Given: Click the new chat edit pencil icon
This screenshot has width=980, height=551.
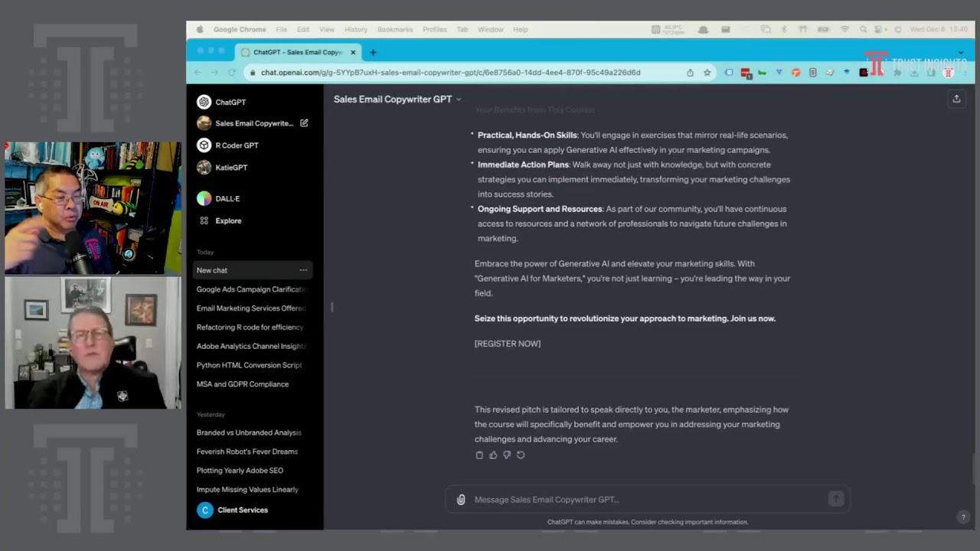Looking at the screenshot, I should pos(304,122).
